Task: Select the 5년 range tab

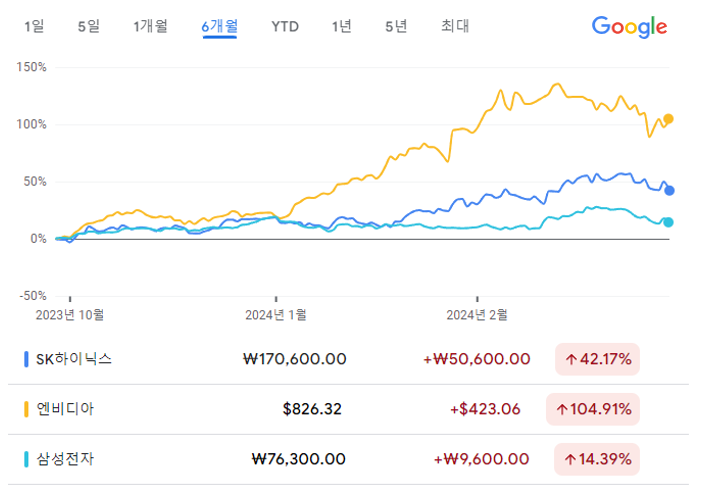Action: pos(396,26)
